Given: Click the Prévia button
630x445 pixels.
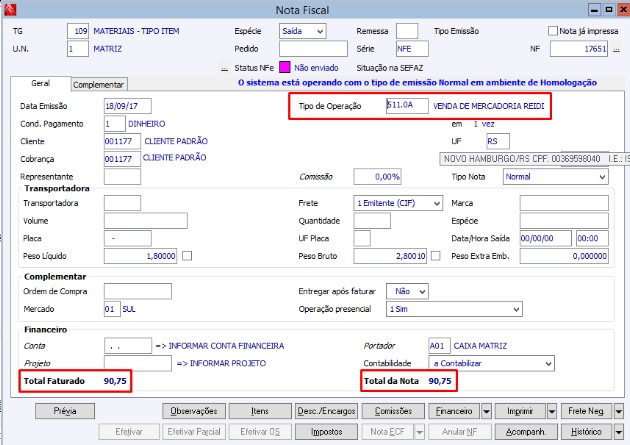Looking at the screenshot, I should [x=65, y=411].
